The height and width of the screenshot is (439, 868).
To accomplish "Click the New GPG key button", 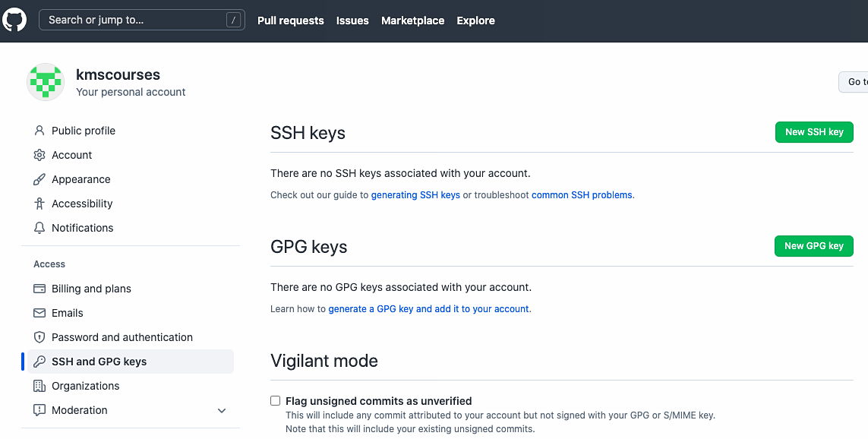I will [x=813, y=245].
